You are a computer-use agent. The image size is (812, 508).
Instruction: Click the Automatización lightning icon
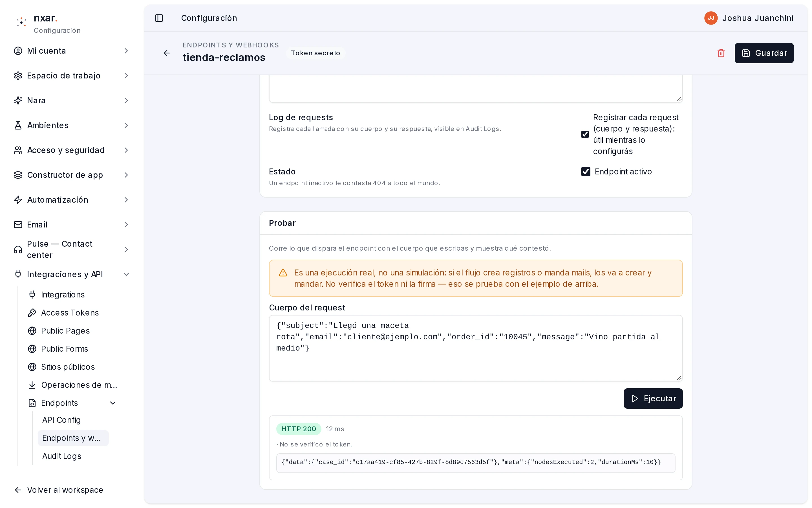(18, 200)
